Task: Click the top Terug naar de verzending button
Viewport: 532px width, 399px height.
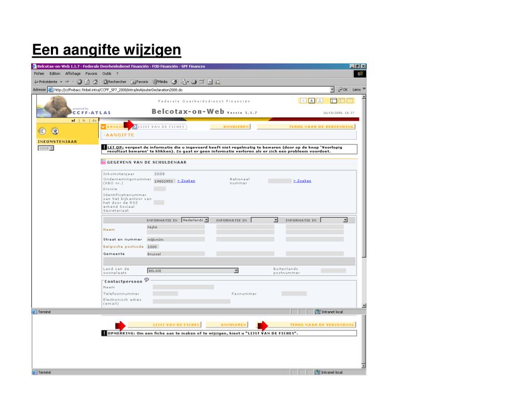Action: tap(306, 127)
